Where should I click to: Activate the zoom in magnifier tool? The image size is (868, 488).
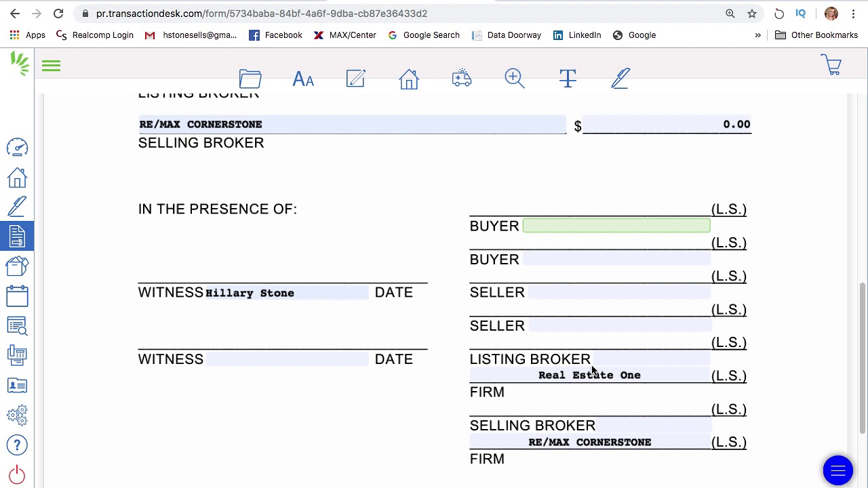tap(515, 79)
